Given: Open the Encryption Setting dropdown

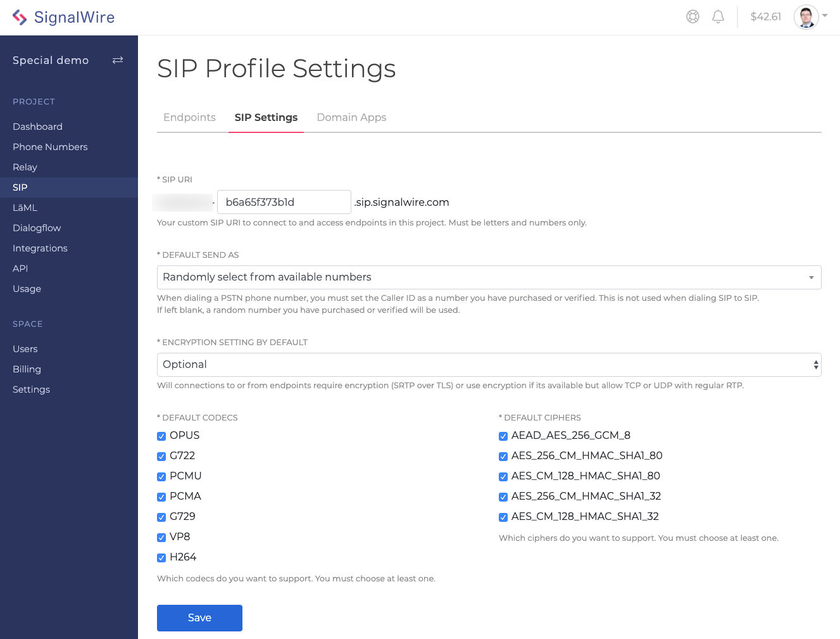Looking at the screenshot, I should (x=489, y=365).
